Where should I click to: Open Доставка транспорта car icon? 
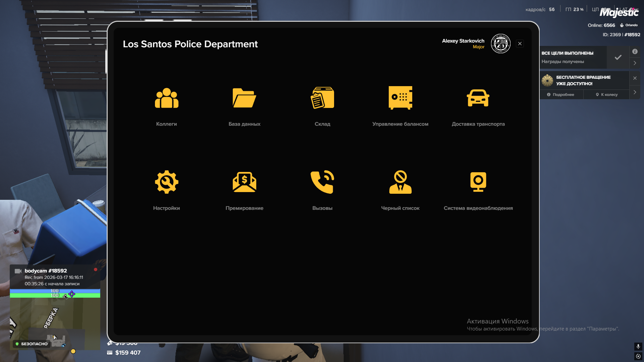(478, 98)
